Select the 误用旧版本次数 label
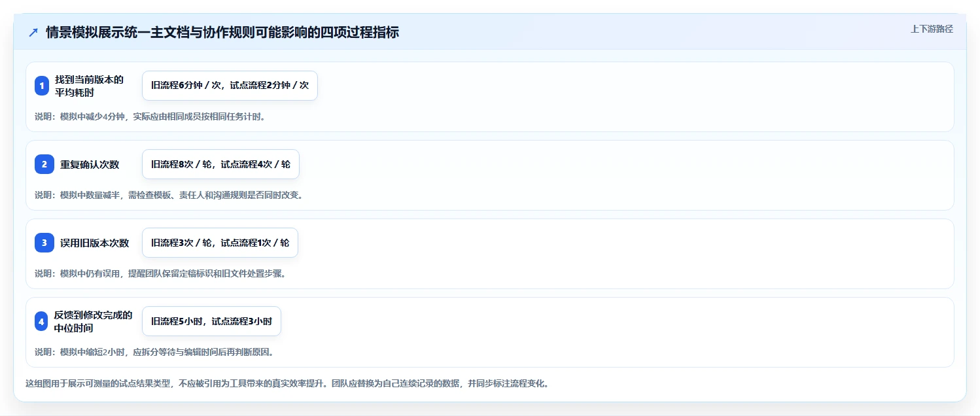This screenshot has height=416, width=980. pos(95,243)
